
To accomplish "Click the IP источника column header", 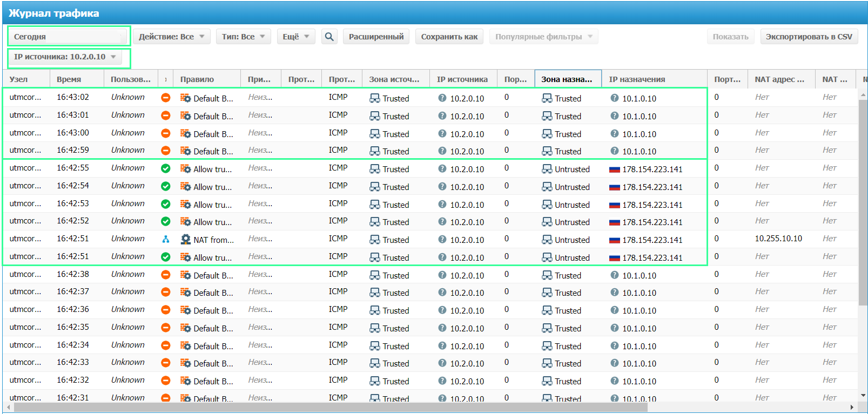I will (463, 79).
